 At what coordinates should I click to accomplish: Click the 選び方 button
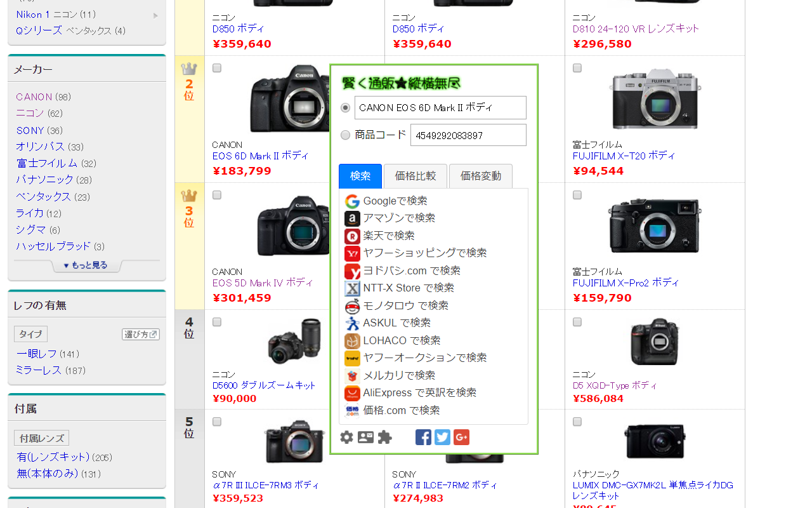(141, 334)
